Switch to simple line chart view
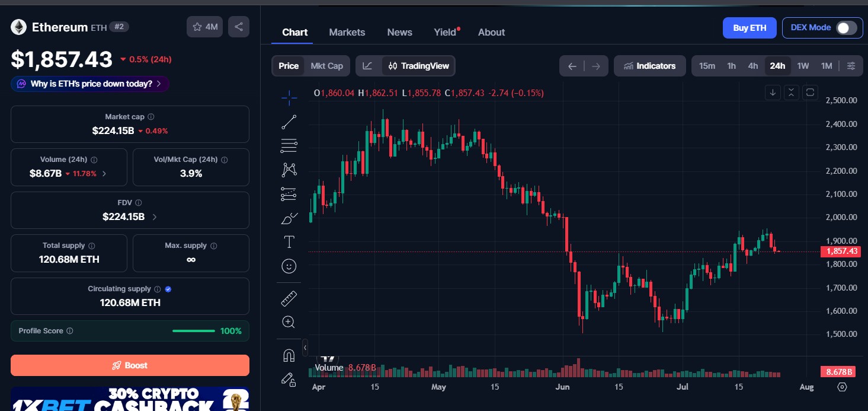This screenshot has width=868, height=411. [x=367, y=66]
